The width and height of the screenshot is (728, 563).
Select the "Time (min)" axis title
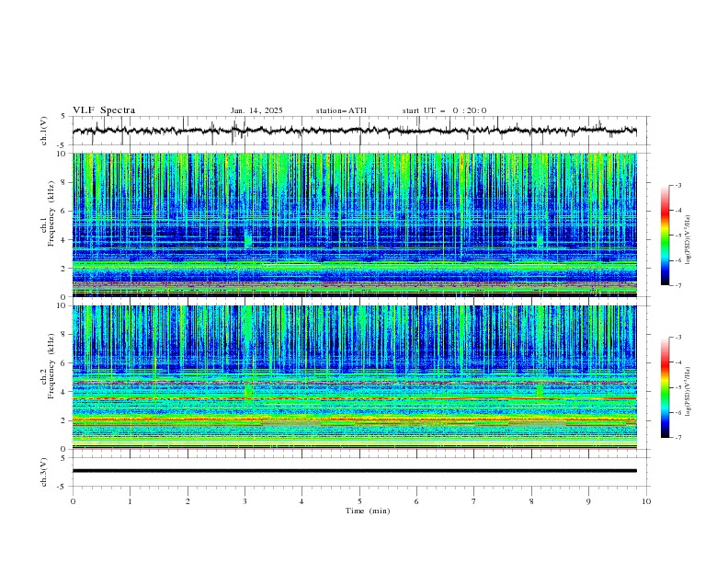tap(368, 511)
